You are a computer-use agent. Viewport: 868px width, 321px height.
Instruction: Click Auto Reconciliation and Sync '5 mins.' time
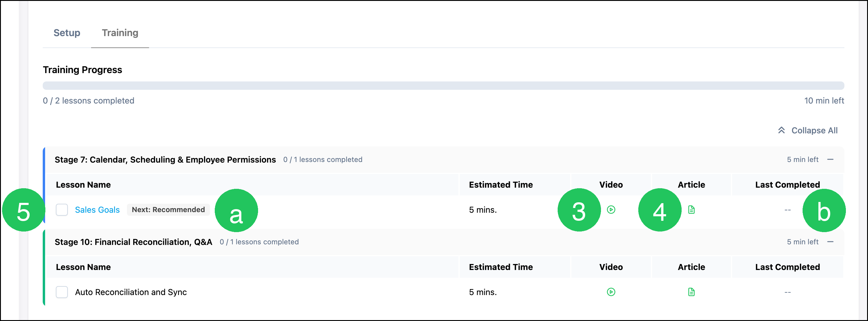[482, 292]
